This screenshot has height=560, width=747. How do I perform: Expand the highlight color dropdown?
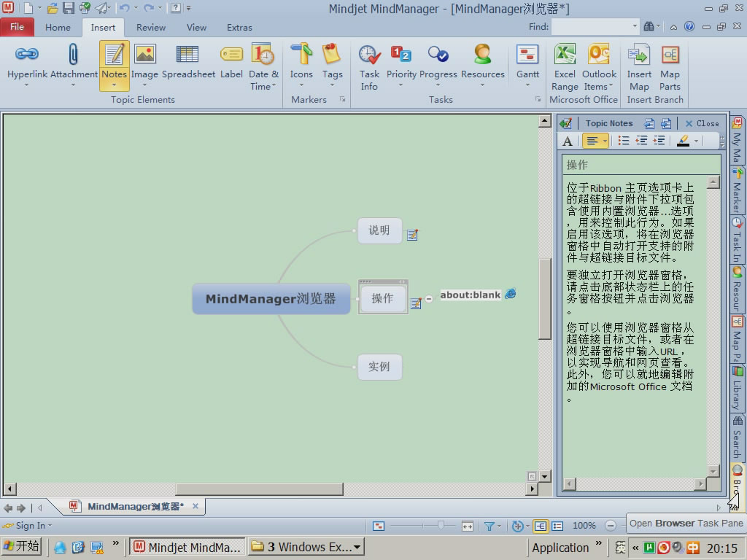point(696,141)
